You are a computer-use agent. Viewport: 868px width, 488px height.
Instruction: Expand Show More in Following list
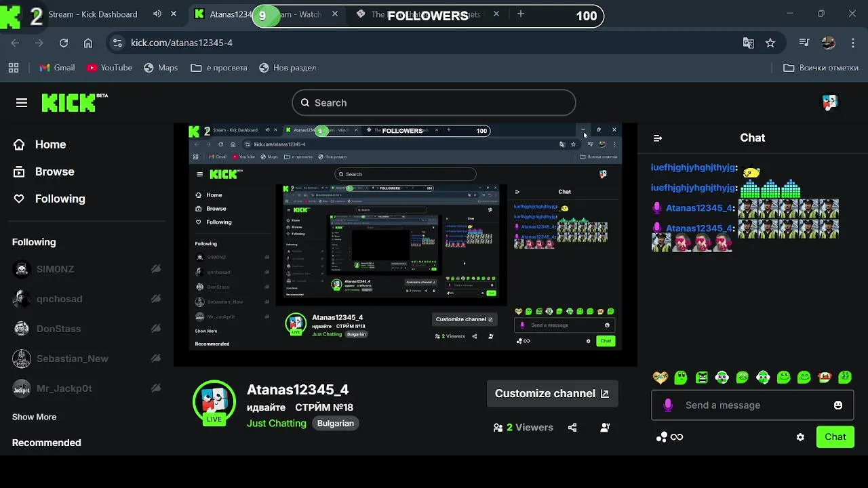34,417
